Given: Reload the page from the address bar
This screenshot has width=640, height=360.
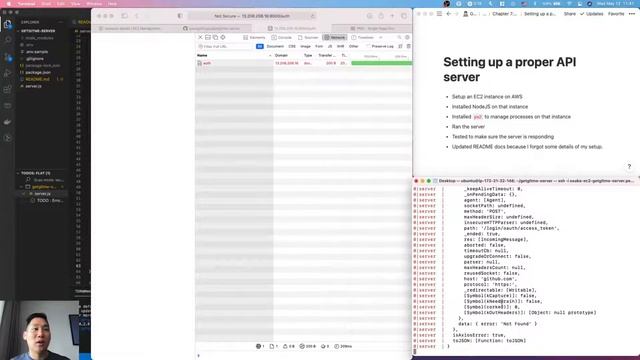Looking at the screenshot, I should click(x=312, y=16).
